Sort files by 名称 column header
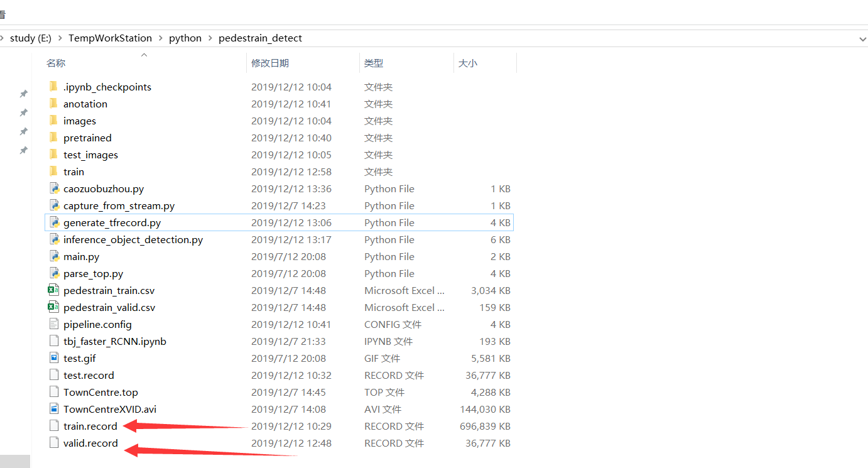This screenshot has width=868, height=468. click(56, 63)
